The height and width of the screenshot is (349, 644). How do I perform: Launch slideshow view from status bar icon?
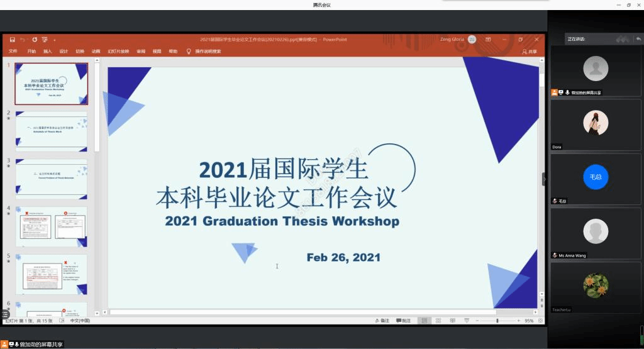[467, 321]
